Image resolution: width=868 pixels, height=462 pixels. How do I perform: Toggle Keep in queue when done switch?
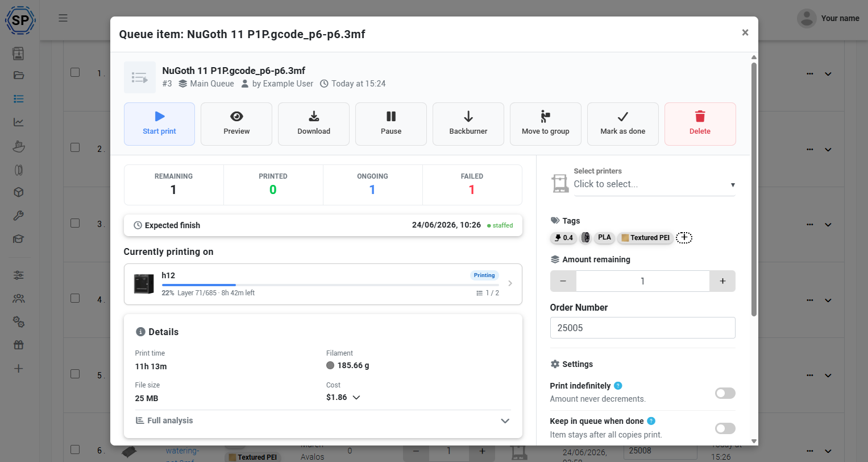[x=725, y=428]
